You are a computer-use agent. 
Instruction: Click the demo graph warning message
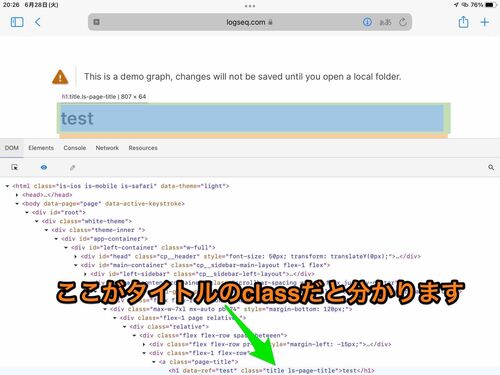[x=242, y=77]
